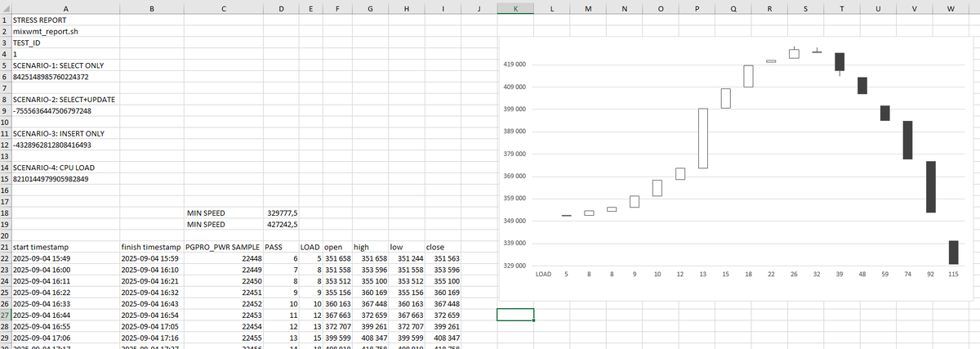The width and height of the screenshot is (980, 349).
Task: Click the low column header cell
Action: point(407,247)
